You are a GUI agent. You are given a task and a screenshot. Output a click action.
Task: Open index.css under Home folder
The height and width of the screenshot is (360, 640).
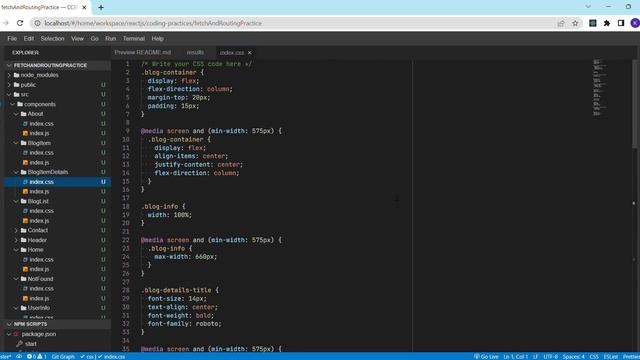click(x=41, y=259)
